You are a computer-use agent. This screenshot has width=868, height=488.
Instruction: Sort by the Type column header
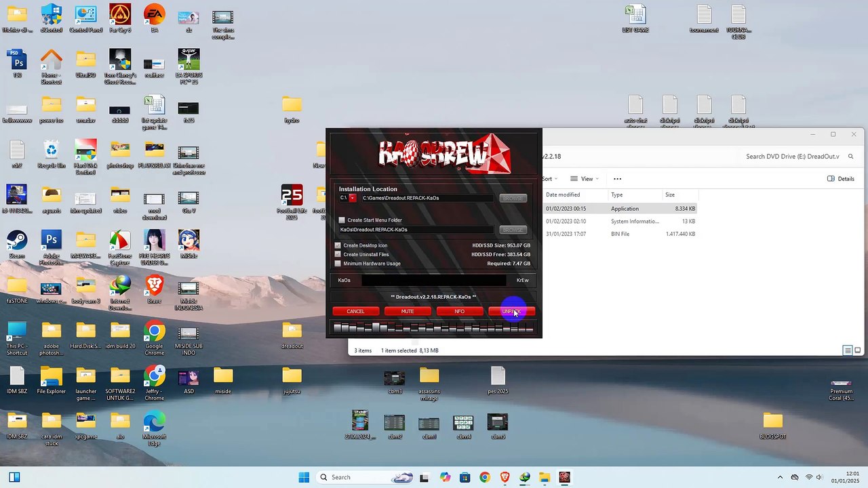[x=617, y=195]
